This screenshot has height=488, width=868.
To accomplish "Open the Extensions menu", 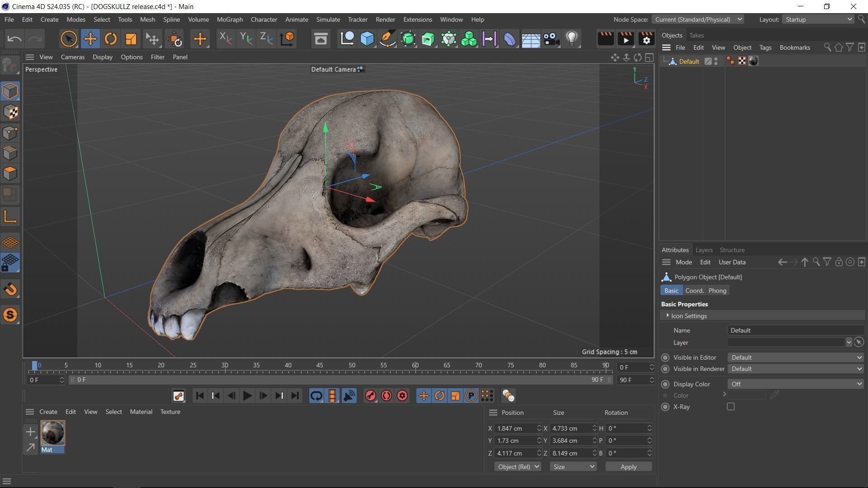I will (417, 19).
